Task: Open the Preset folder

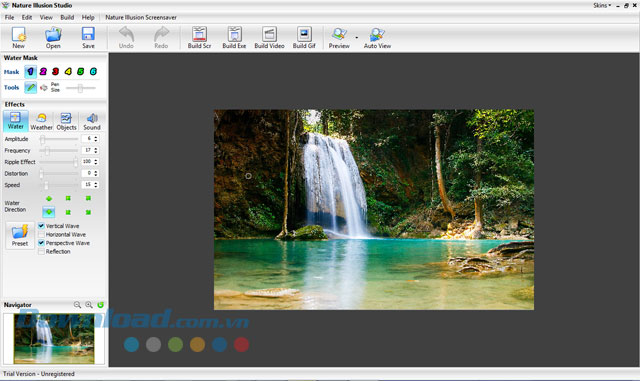Action: [x=20, y=235]
